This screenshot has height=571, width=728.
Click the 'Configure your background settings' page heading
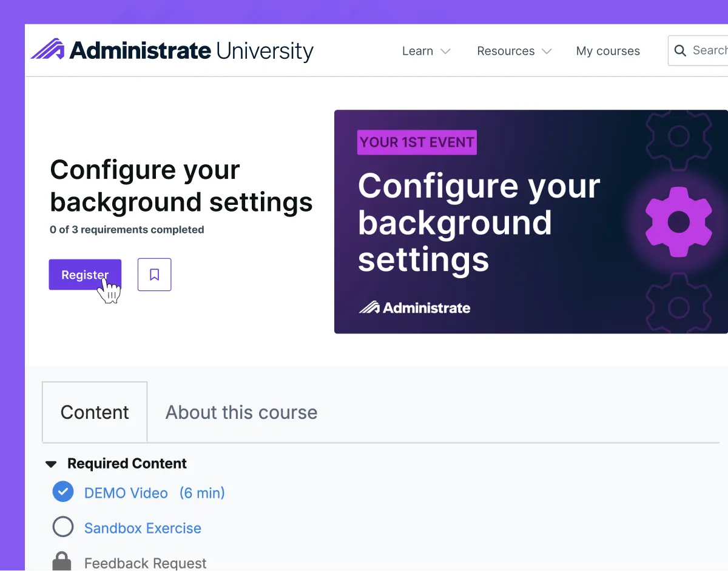(x=181, y=185)
